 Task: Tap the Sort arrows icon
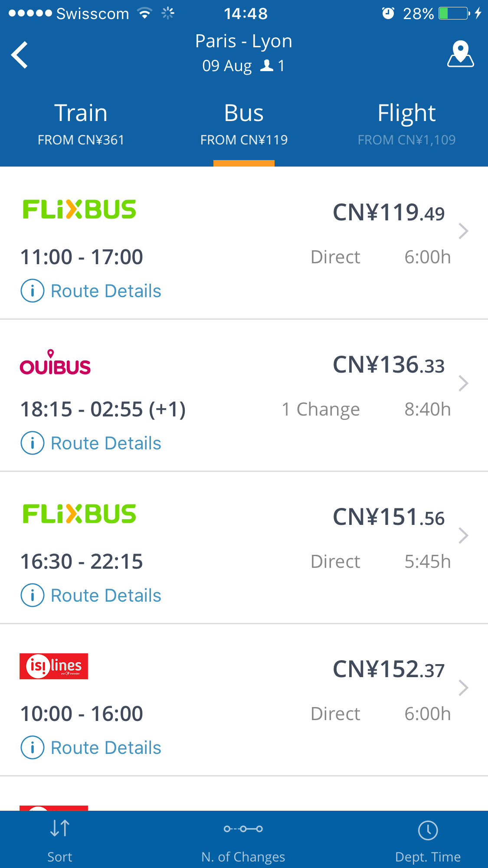point(60,829)
